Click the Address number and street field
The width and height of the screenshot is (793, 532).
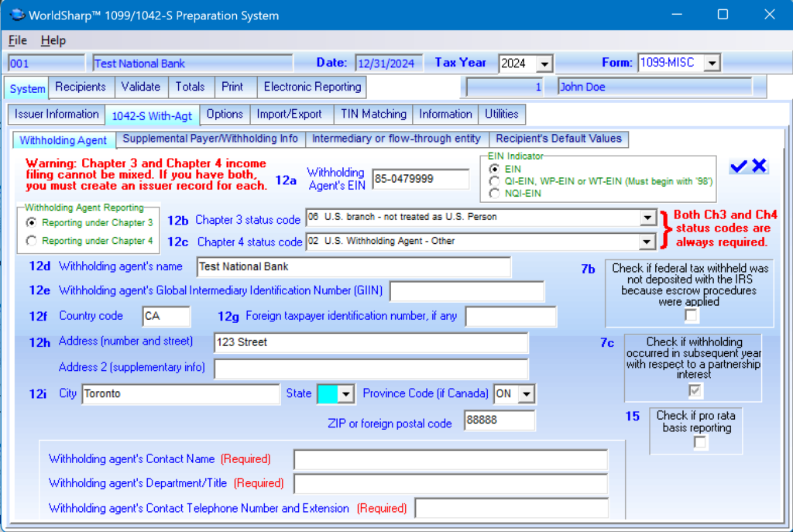(x=371, y=342)
